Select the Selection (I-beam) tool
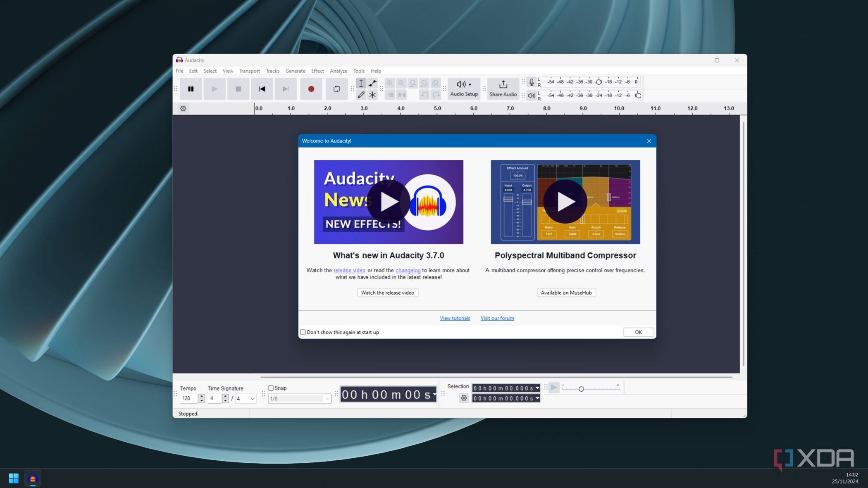The height and width of the screenshot is (488, 868). (361, 83)
